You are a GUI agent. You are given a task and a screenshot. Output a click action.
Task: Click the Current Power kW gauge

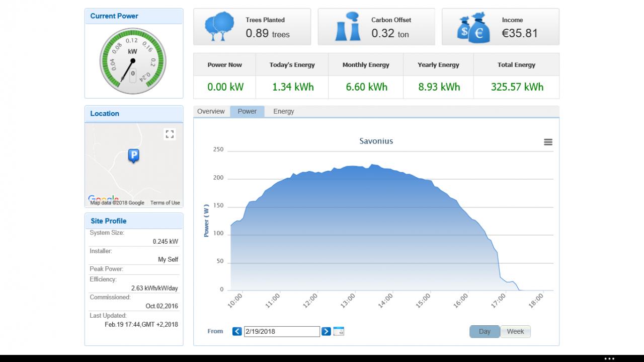tap(132, 61)
